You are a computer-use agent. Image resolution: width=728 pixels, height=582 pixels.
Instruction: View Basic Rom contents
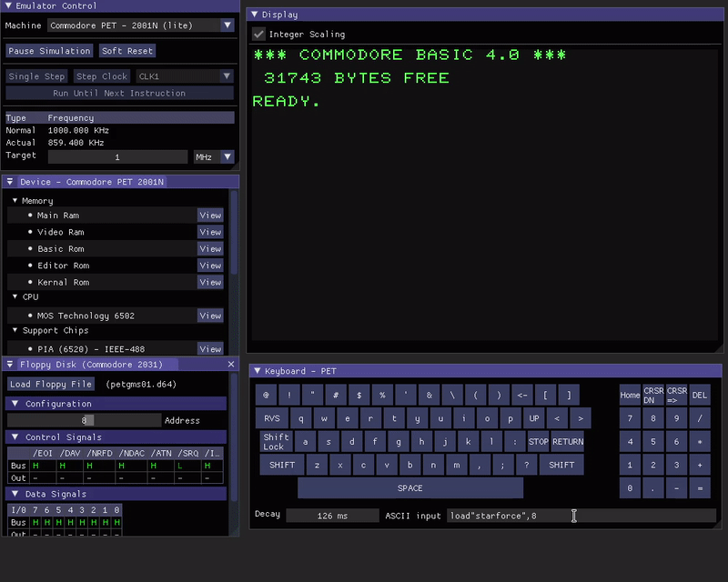(x=210, y=249)
